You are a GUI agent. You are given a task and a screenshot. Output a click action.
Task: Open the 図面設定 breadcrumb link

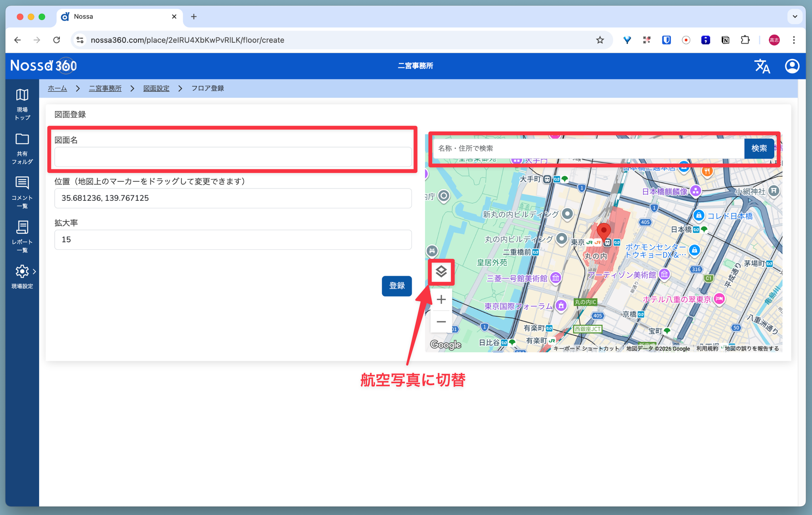click(x=156, y=88)
